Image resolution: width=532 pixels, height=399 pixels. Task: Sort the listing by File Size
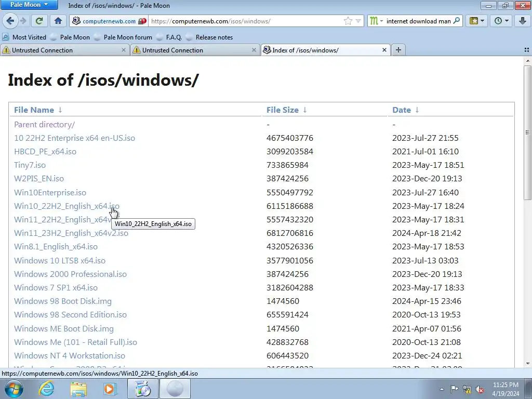(x=282, y=110)
